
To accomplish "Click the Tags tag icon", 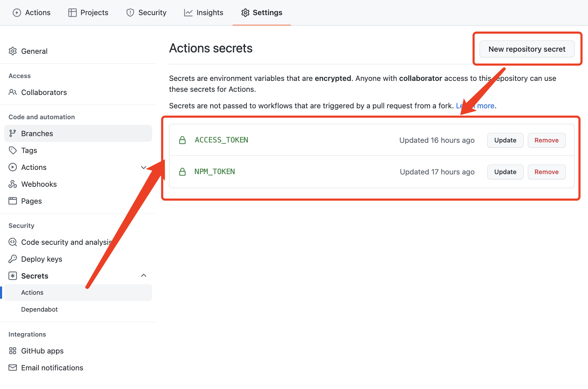I will (13, 150).
